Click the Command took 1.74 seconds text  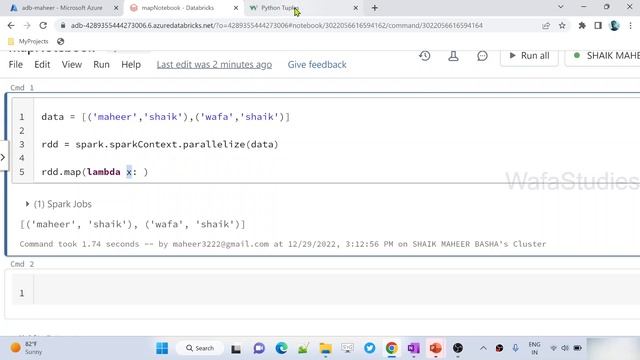coord(283,244)
